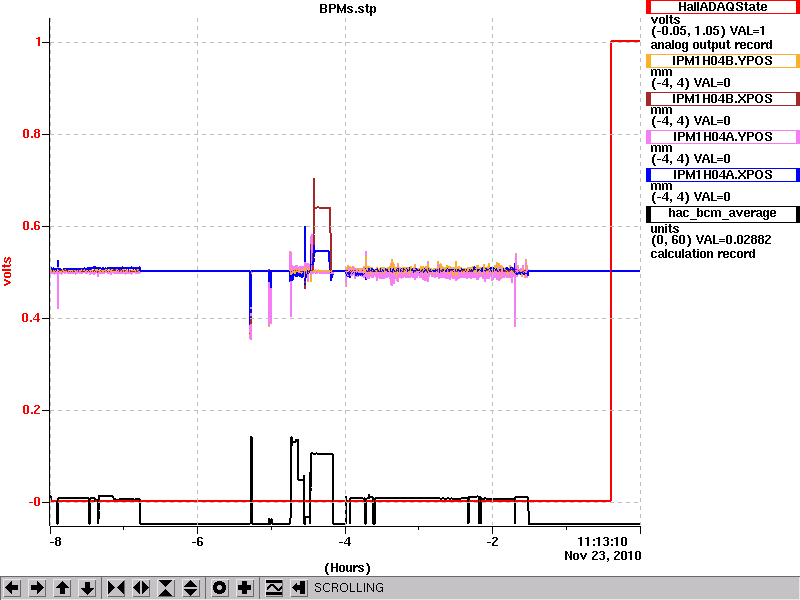
Task: Pan the graph right with the right arrow
Action: pos(37,588)
